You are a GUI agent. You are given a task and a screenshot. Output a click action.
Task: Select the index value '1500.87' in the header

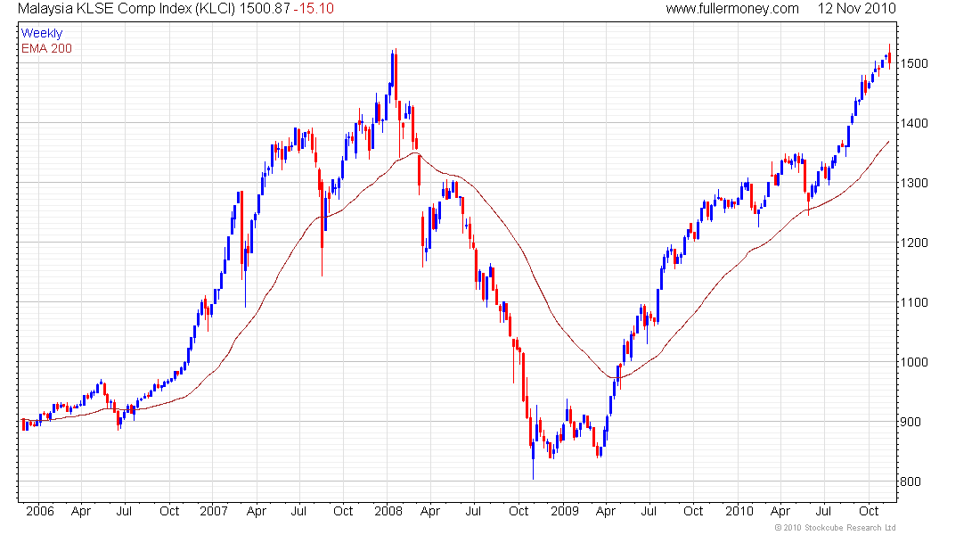265,9
